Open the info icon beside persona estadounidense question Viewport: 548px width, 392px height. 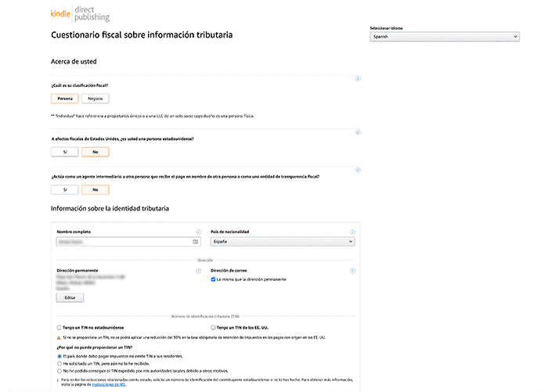pos(358,132)
